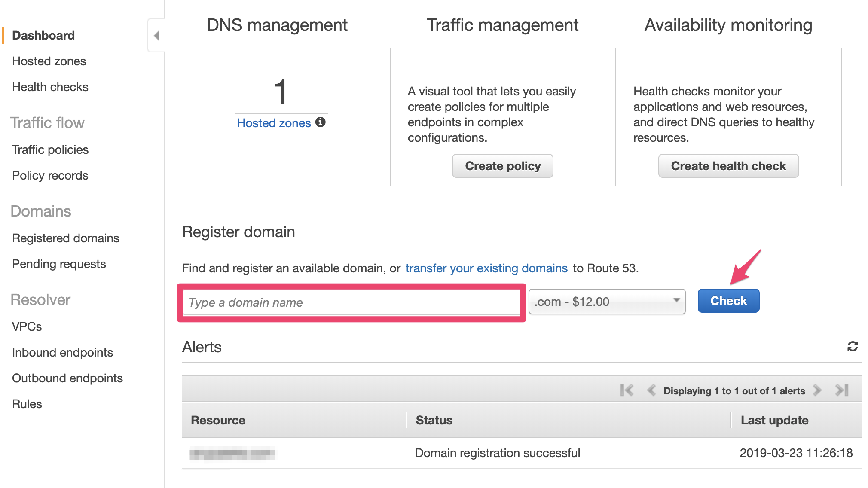The image size is (868, 488).
Task: Open transfer your existing domains link
Action: click(x=486, y=268)
